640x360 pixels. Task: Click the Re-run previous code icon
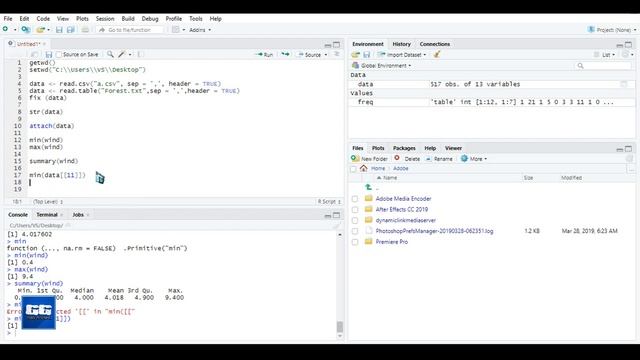tap(285, 54)
